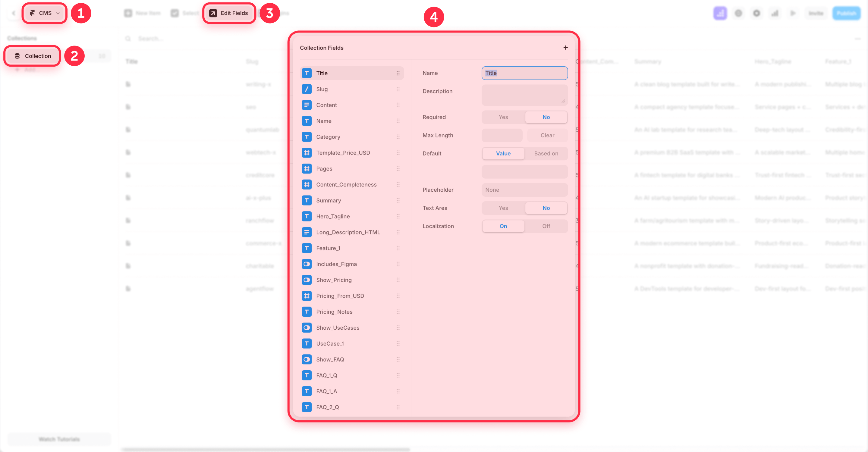Click the Content formatted-text icon
This screenshot has width=868, height=452.
[x=307, y=105]
